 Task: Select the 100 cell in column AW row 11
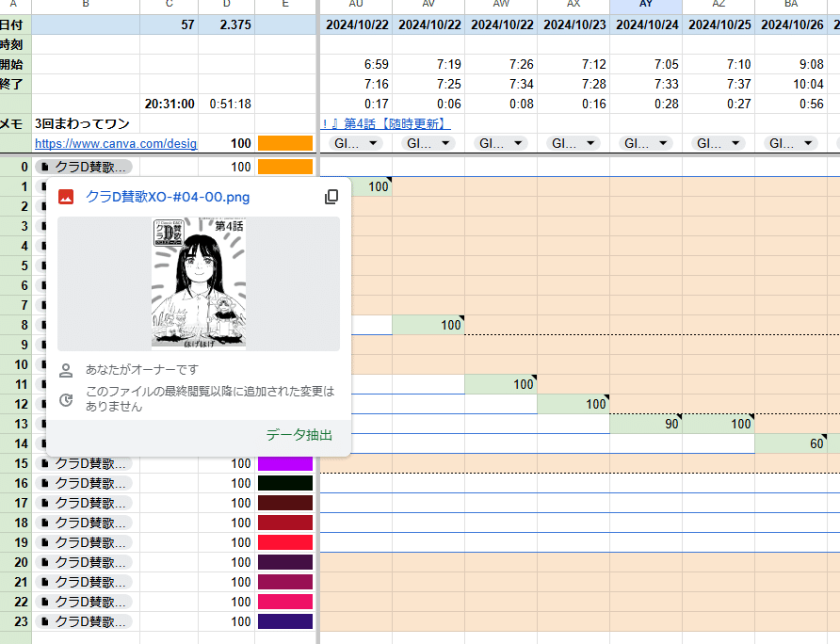click(501, 384)
